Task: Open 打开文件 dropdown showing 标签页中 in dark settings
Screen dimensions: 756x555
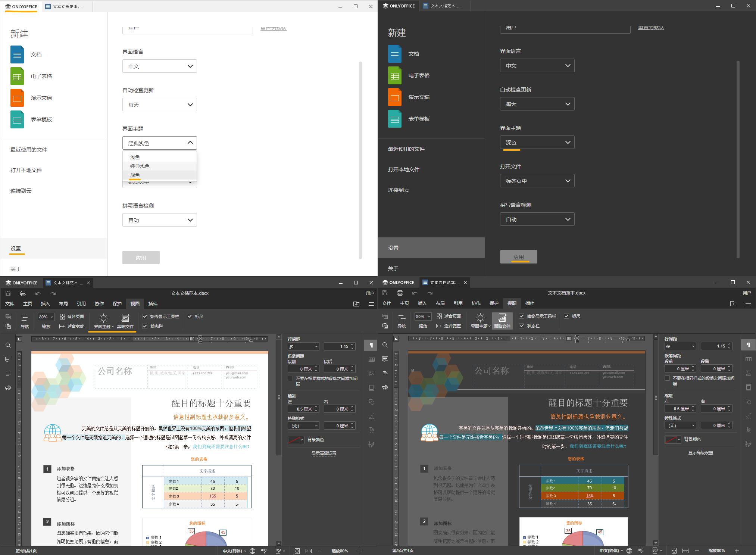Action: pos(537,181)
